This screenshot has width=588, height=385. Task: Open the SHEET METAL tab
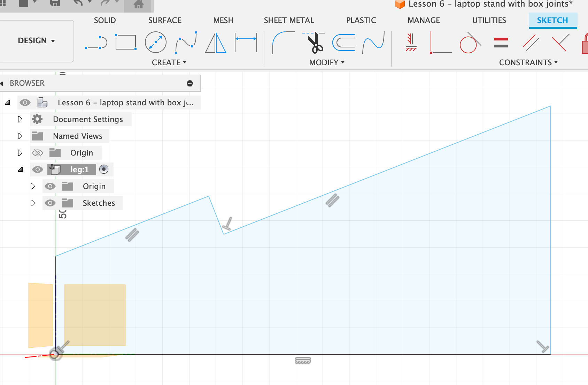pos(289,20)
